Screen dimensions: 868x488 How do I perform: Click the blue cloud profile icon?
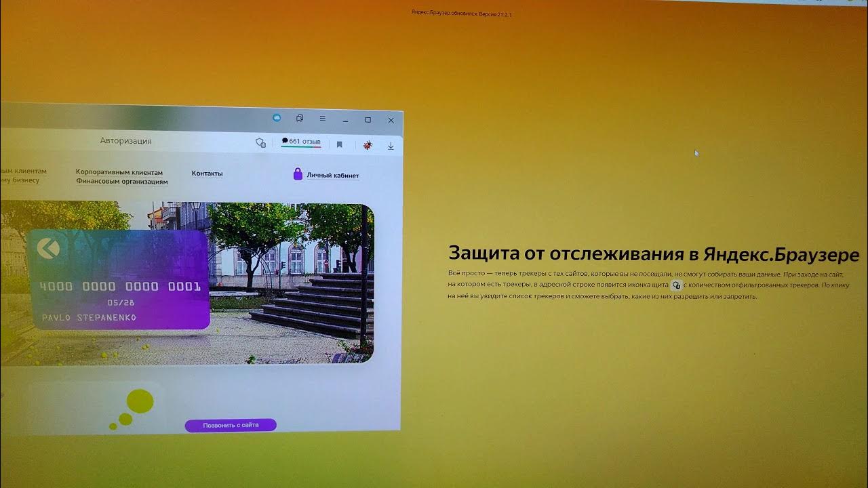click(277, 118)
